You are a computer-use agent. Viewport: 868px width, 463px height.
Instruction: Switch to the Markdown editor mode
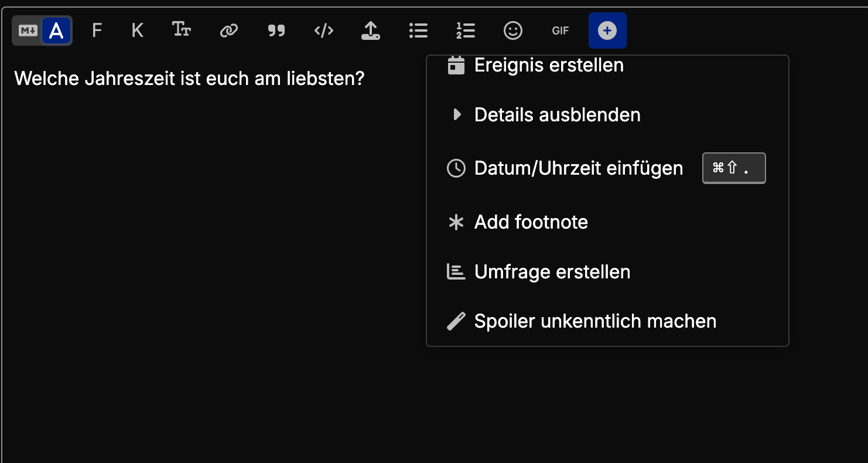click(28, 30)
